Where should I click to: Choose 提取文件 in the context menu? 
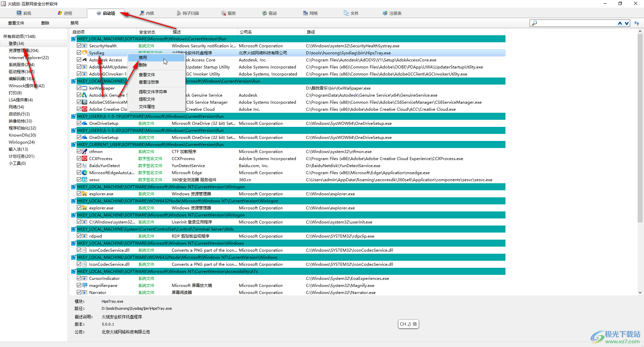click(x=156, y=99)
